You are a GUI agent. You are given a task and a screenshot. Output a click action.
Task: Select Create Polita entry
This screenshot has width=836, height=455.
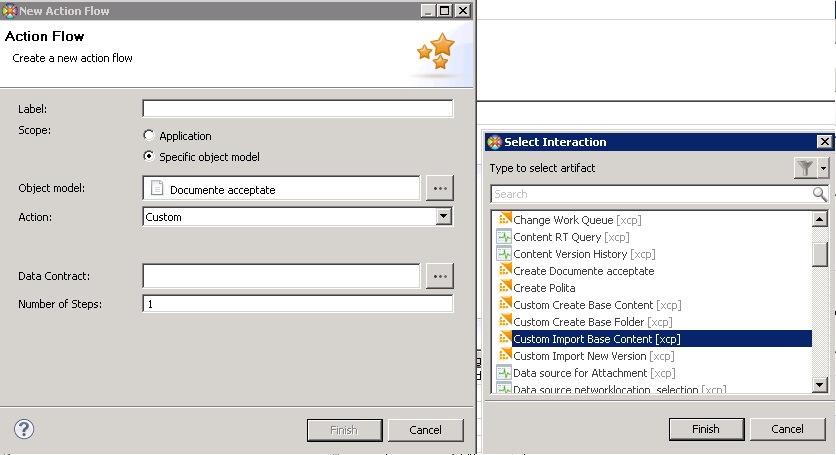coord(544,288)
